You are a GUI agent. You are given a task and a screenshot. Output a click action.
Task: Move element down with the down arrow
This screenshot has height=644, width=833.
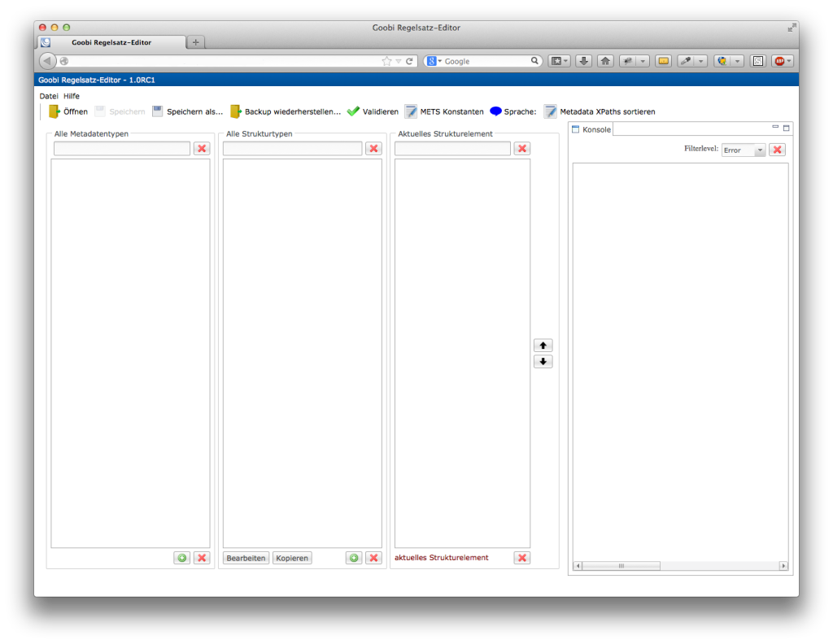[x=543, y=362]
